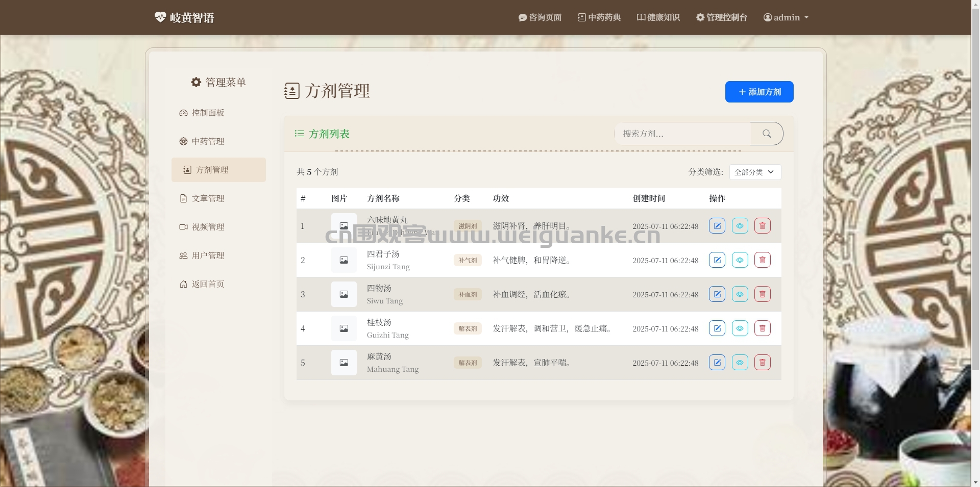Edit the 四君子汤 formula
The width and height of the screenshot is (980, 487).
[x=717, y=260]
